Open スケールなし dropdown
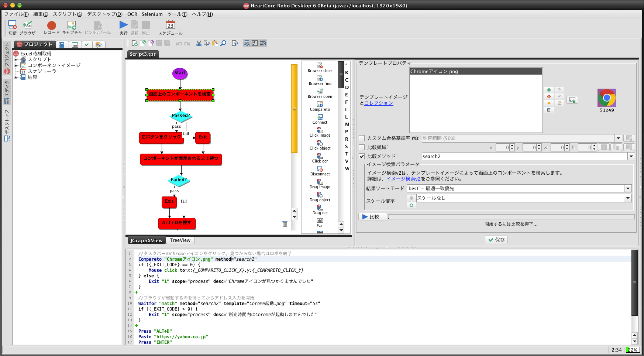Image resolution: width=644 pixels, height=356 pixels. (628, 198)
